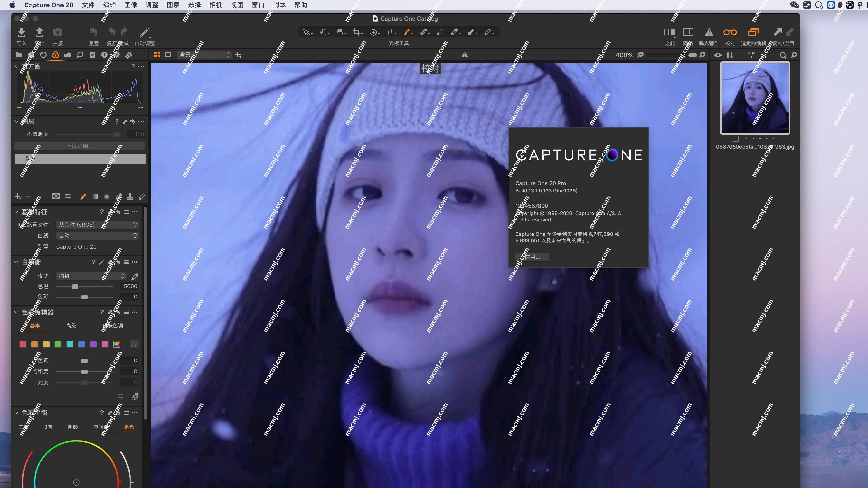Open white balance mode dropdown 拍摄
The image size is (868, 488).
(x=91, y=276)
